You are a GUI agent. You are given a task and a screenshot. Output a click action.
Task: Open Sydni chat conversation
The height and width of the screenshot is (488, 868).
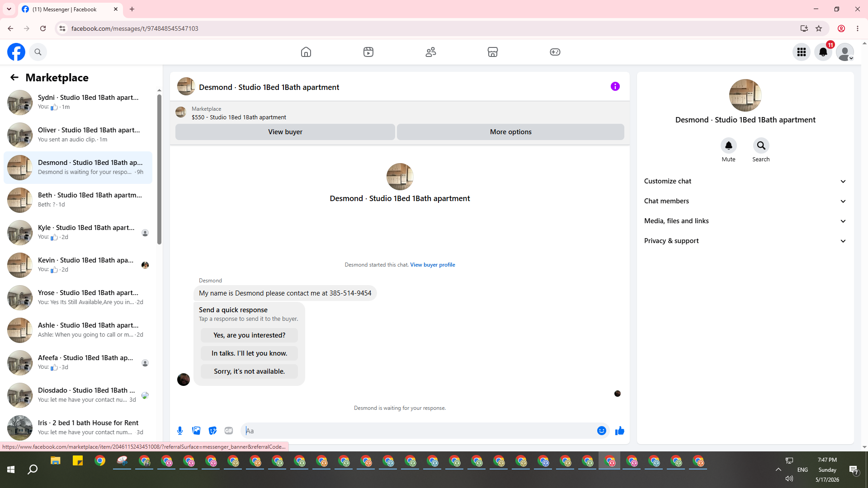click(x=78, y=102)
